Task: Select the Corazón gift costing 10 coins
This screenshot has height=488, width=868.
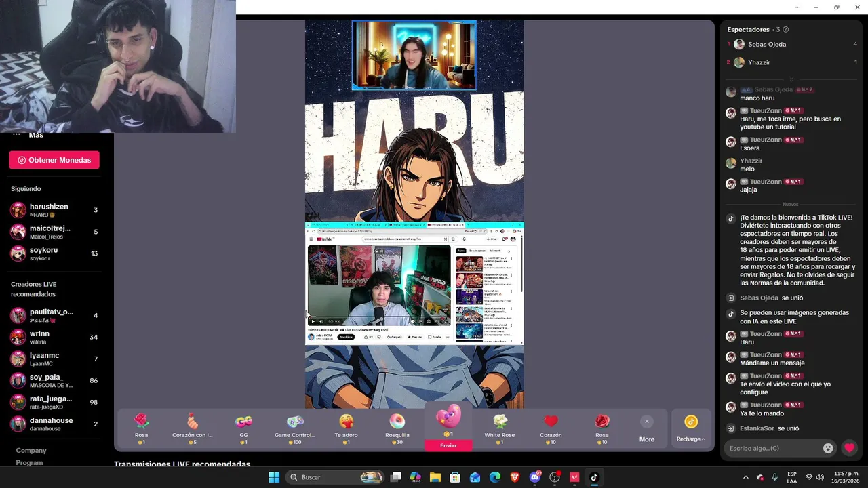Action: tap(551, 429)
